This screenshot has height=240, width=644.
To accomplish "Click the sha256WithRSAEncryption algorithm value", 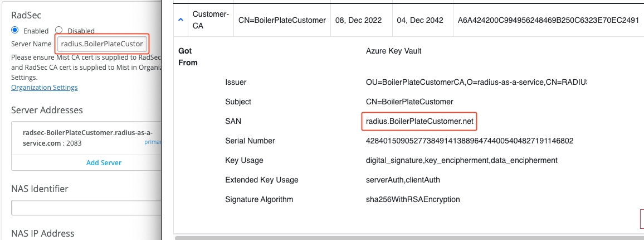I will click(413, 199).
